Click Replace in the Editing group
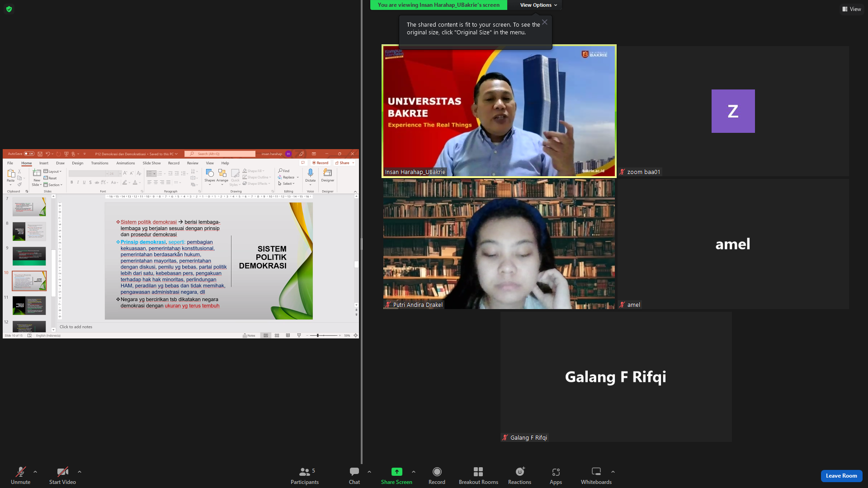The width and height of the screenshot is (868, 488). [286, 177]
